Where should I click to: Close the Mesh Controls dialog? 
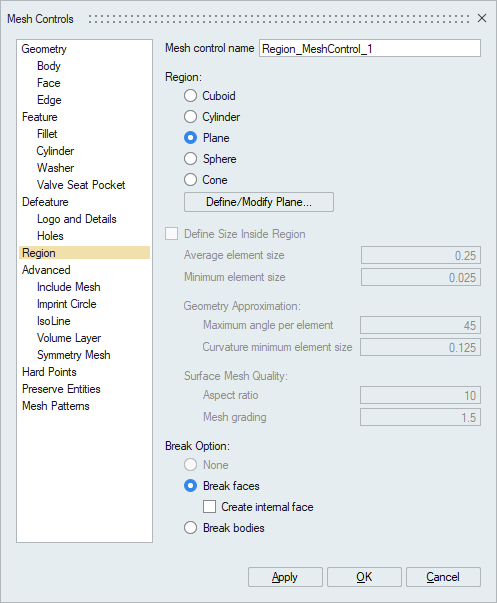coord(482,18)
